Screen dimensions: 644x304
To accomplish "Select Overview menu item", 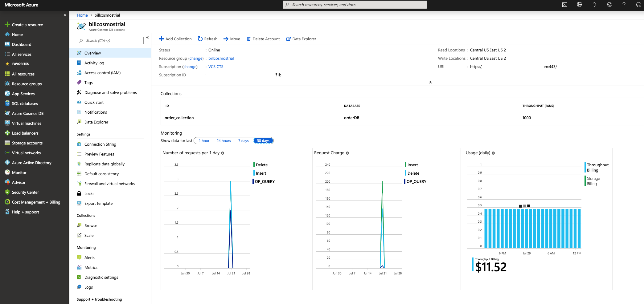I will pyautogui.click(x=110, y=53).
